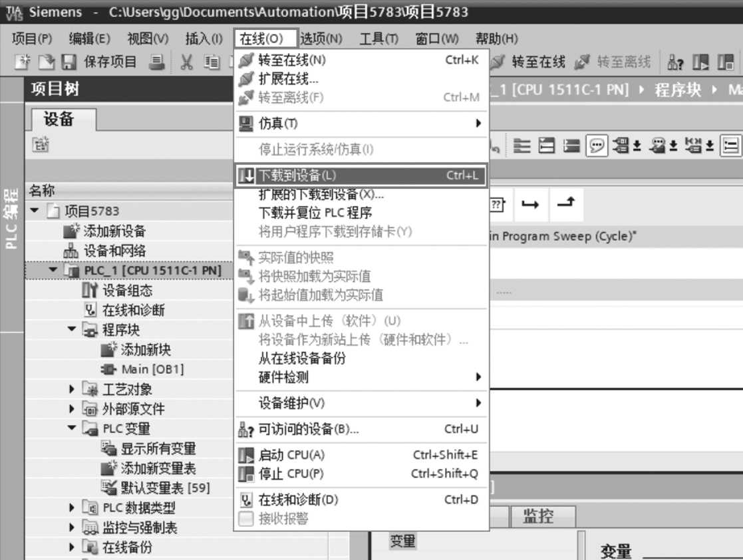Screen dimensions: 743x560
Task: Click the new project toolbar icon
Action: 22,62
